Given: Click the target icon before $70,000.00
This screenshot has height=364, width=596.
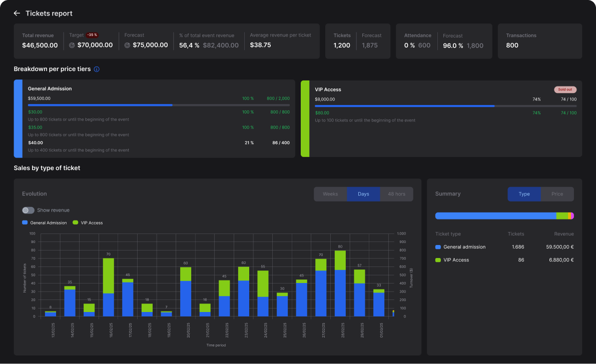Looking at the screenshot, I should tap(72, 45).
